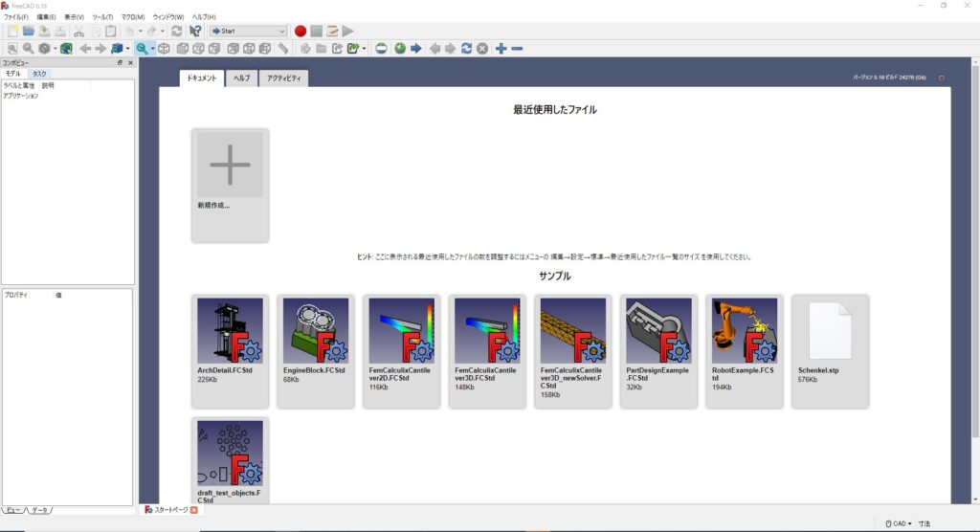Image resolution: width=980 pixels, height=532 pixels.
Task: Float the Combo View panel
Action: click(x=120, y=63)
